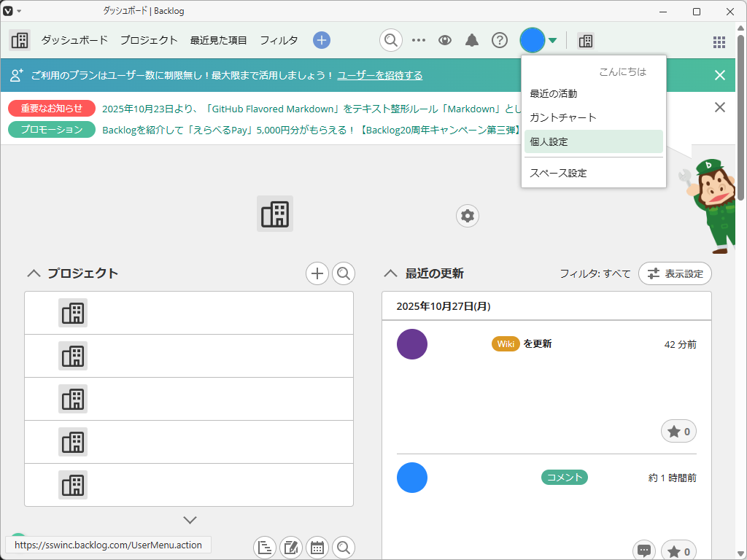This screenshot has height=560, width=747.
Task: Click the 重要なお知らせ red badge
Action: (52, 109)
